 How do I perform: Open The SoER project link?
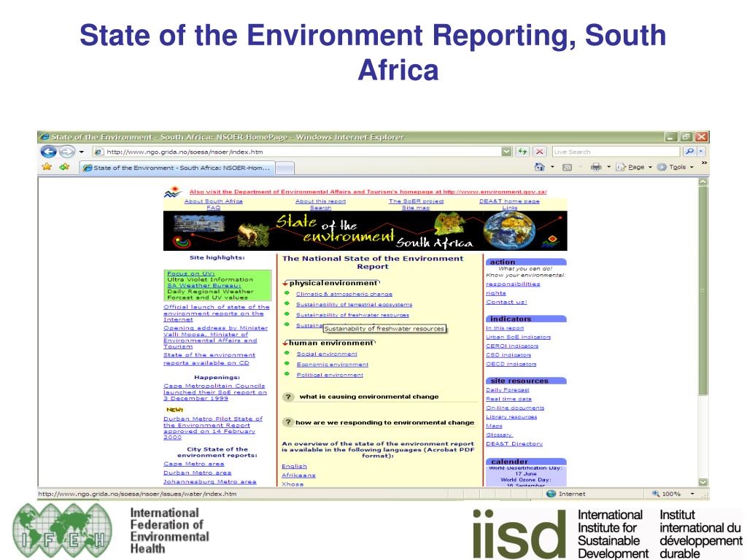click(416, 201)
